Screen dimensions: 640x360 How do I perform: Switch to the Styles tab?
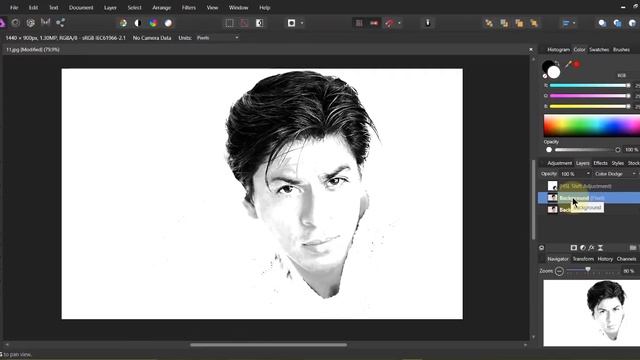(618, 163)
